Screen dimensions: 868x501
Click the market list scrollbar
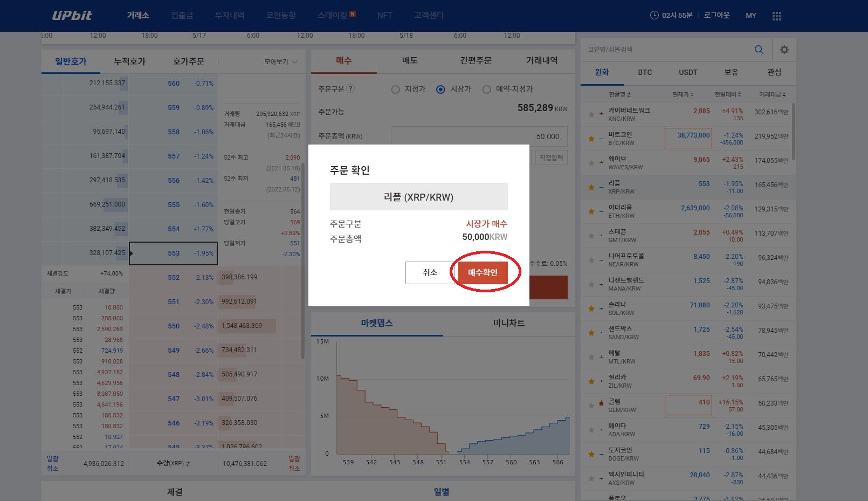click(x=793, y=131)
